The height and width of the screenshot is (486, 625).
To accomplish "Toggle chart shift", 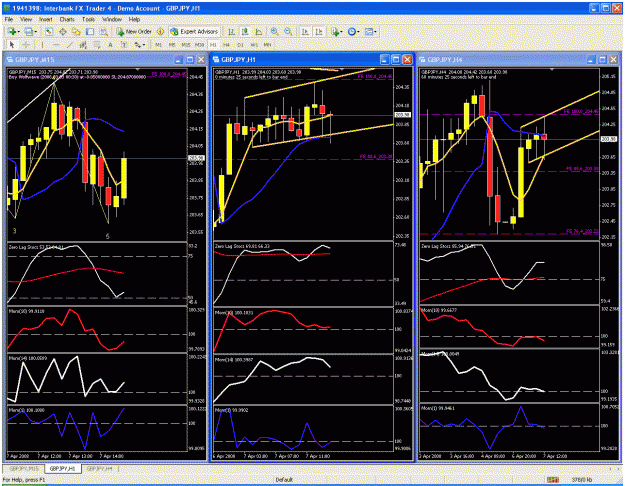I will coord(319,31).
